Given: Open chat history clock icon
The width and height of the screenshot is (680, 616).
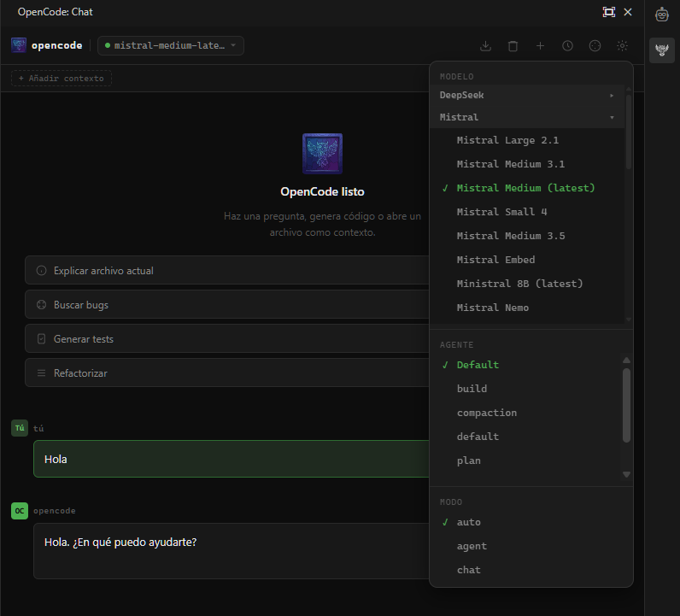Looking at the screenshot, I should [x=568, y=46].
